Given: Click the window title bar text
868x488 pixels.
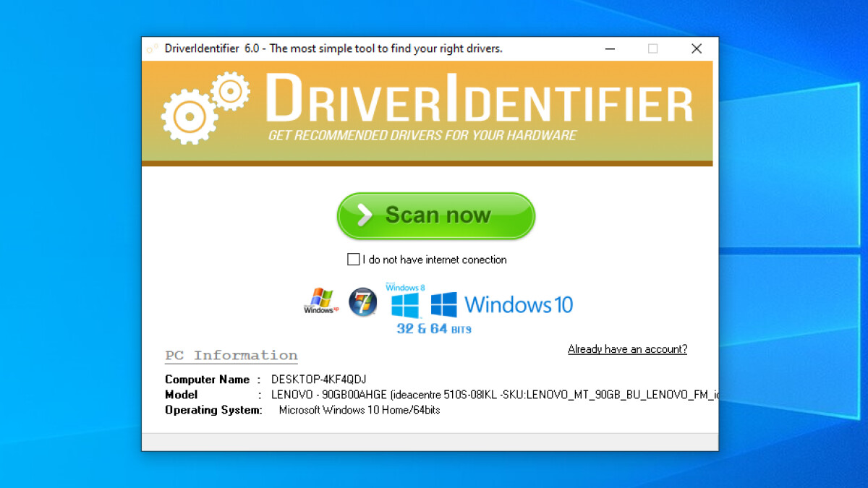Looking at the screenshot, I should (x=333, y=49).
